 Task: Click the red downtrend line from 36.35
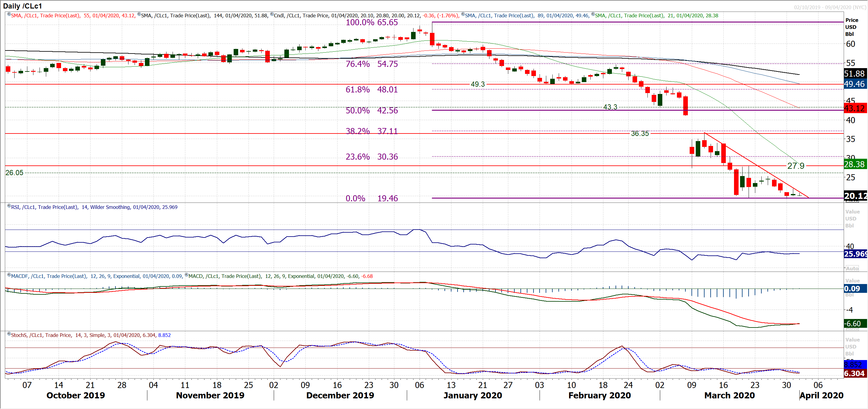(x=756, y=165)
